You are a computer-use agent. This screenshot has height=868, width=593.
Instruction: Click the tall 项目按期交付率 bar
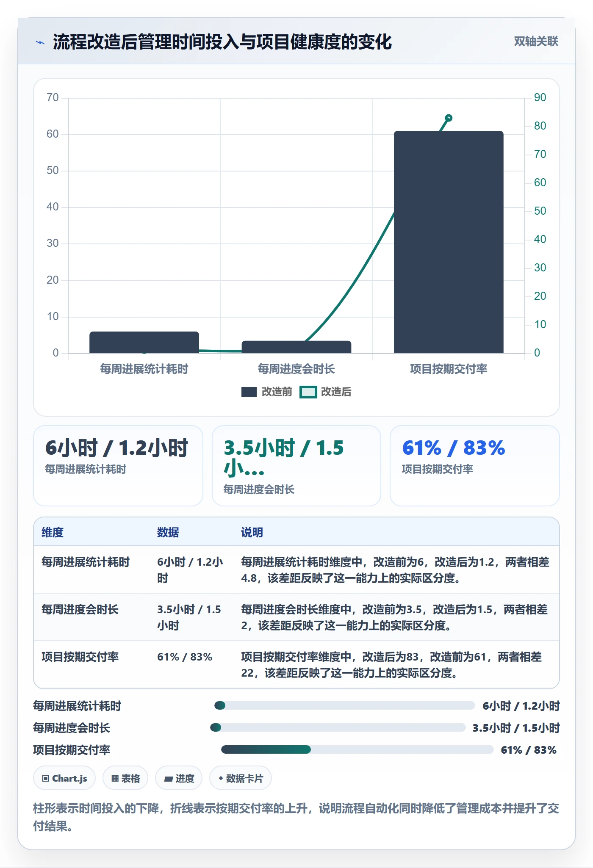coord(449,242)
